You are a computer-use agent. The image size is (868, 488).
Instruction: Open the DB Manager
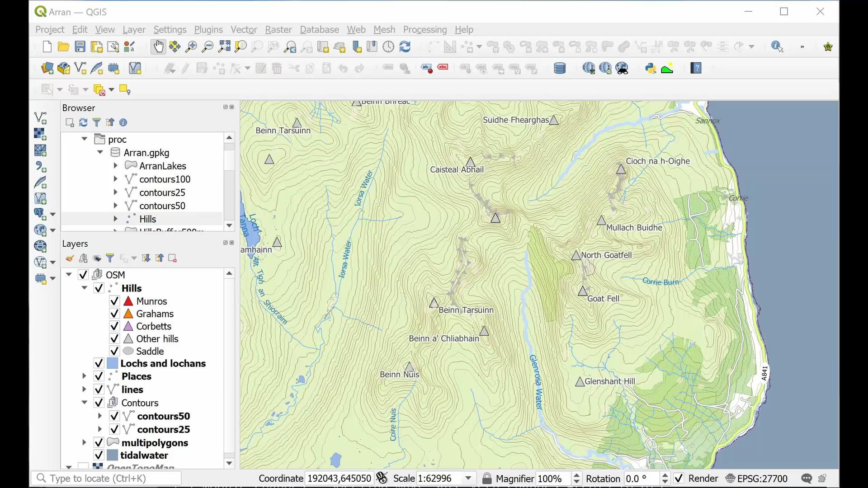point(560,68)
